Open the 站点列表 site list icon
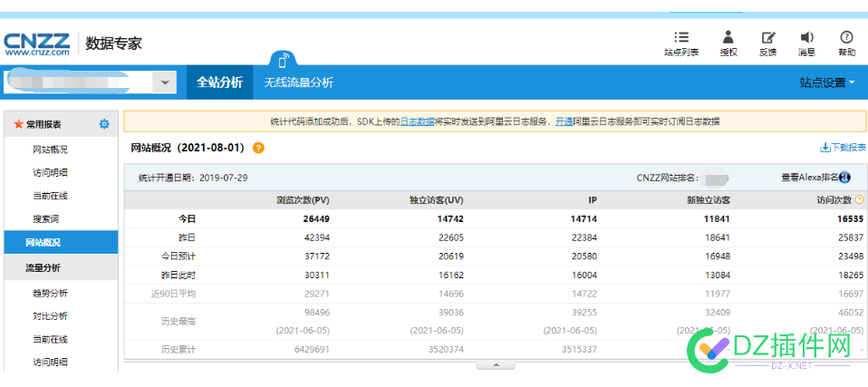Viewport: 868px width, 387px height. (680, 38)
